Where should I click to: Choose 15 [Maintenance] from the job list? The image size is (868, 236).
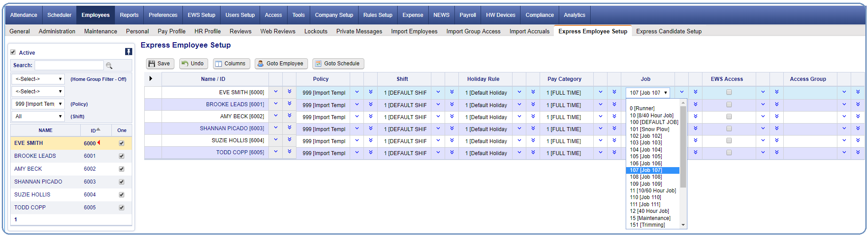pos(650,218)
